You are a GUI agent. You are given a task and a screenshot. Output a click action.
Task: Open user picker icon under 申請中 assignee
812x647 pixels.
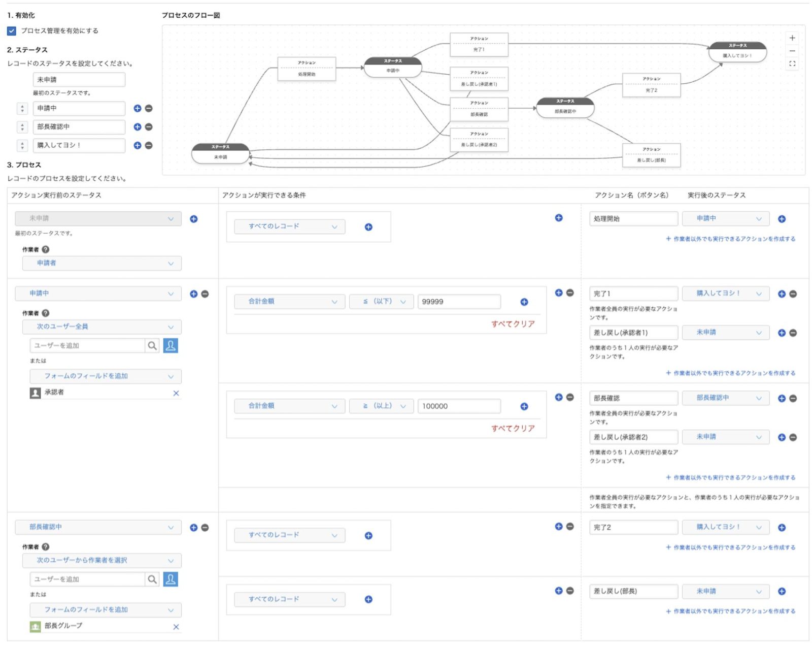171,346
